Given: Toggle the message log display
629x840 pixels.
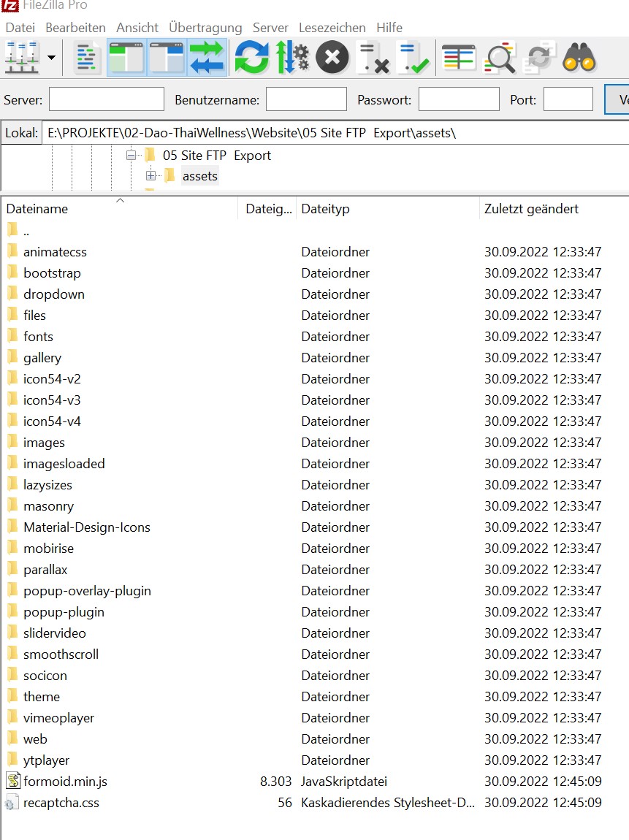Looking at the screenshot, I should [88, 58].
